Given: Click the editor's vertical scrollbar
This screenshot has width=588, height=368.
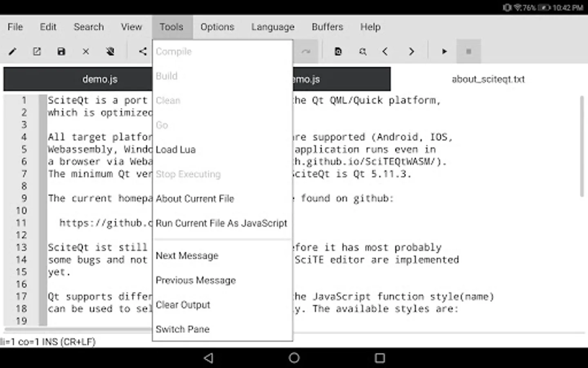Looking at the screenshot, I should [x=582, y=146].
